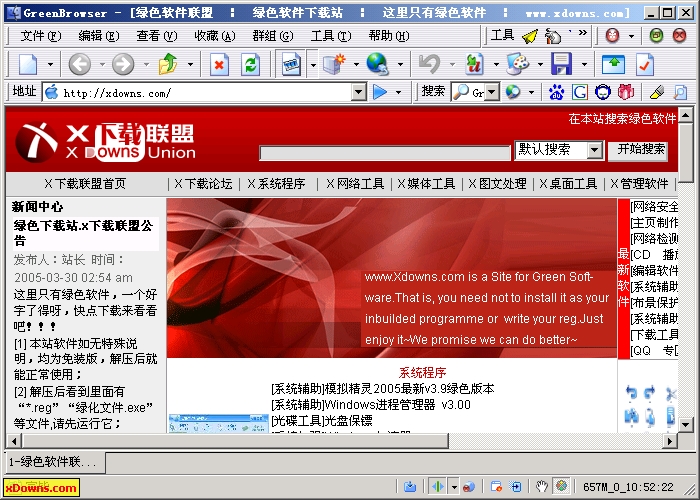
Task: Go forward with the Forward arrow
Action: (123, 64)
